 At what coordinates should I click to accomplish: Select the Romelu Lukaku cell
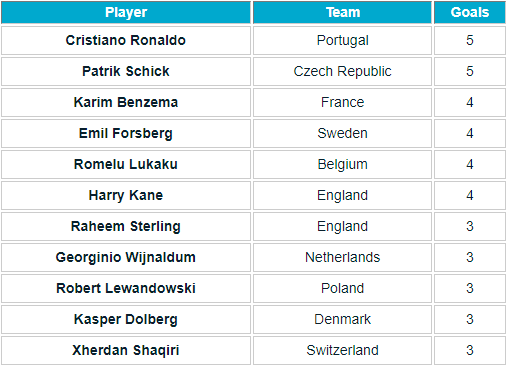click(126, 164)
